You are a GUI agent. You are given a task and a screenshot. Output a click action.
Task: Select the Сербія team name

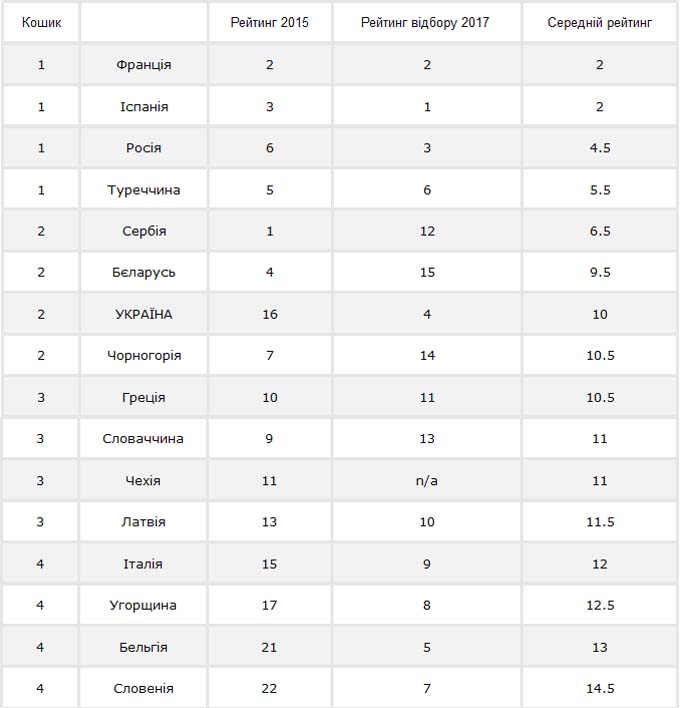click(x=144, y=231)
